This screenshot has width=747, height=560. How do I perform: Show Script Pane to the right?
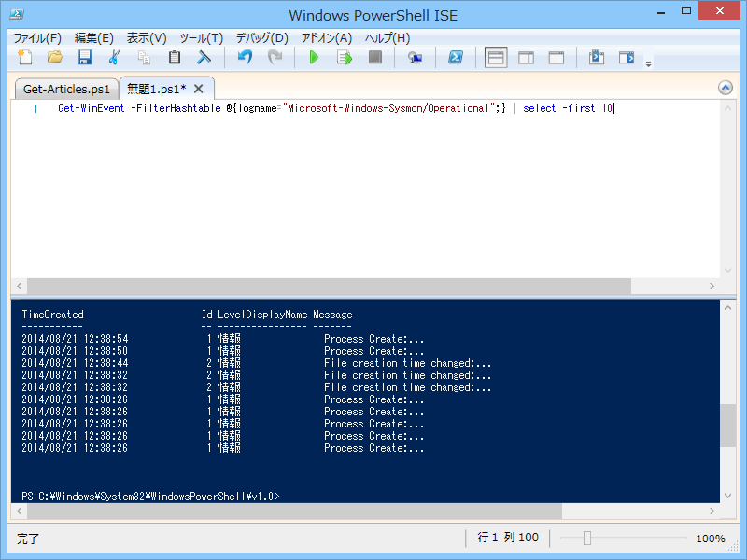pyautogui.click(x=527, y=58)
